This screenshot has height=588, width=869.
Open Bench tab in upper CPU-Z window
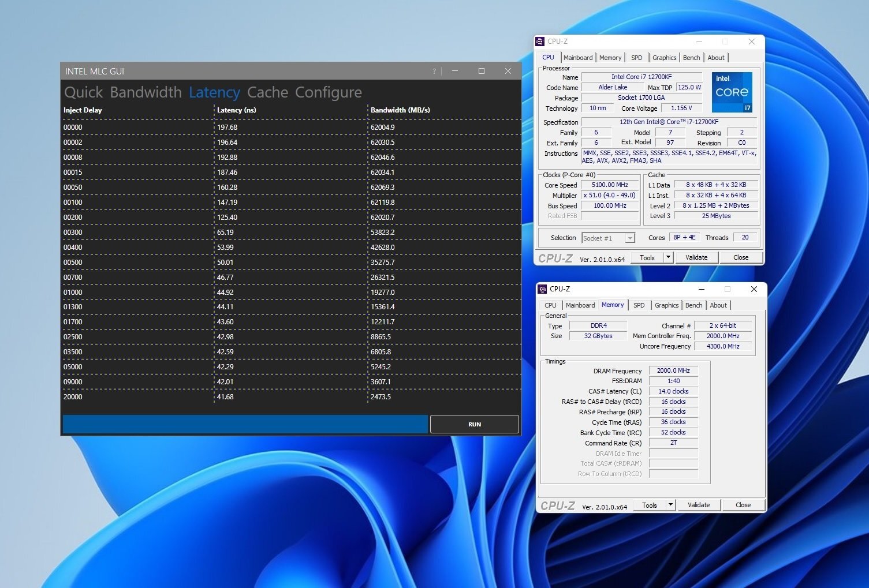[692, 58]
